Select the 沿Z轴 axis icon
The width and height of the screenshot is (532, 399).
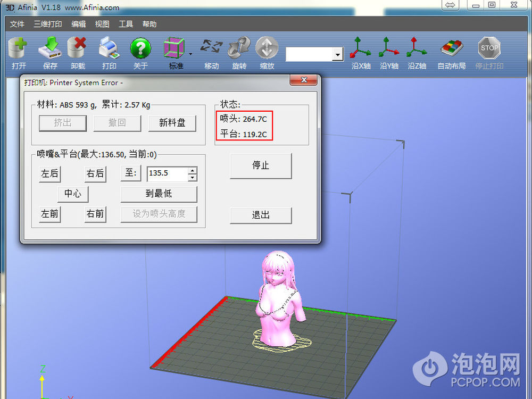click(417, 47)
